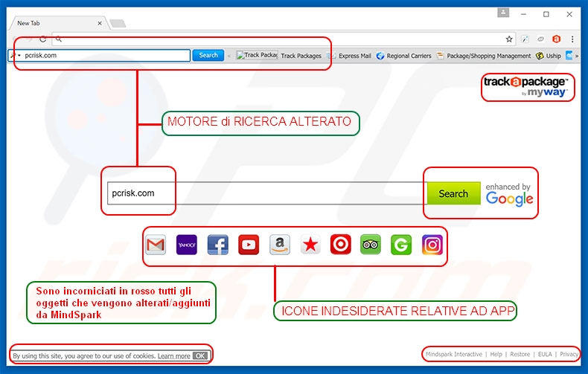Click the pen extension icon beside star
This screenshot has height=374, width=588.
(525, 39)
